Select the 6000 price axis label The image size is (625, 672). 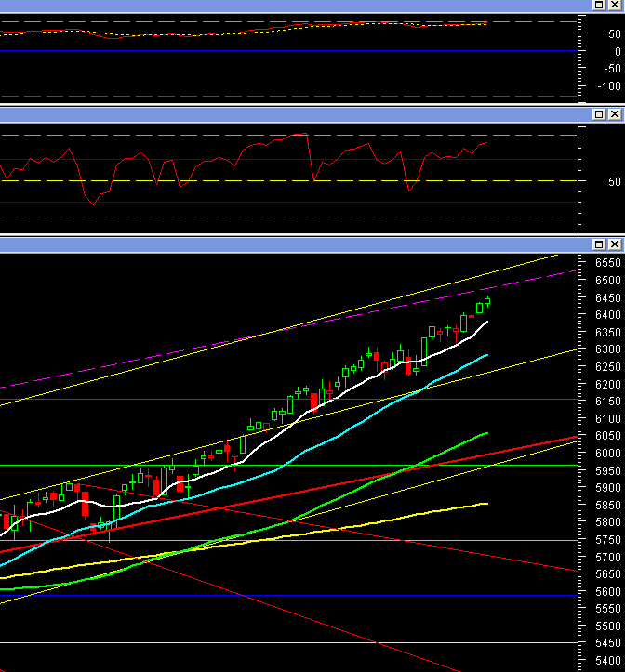(x=608, y=454)
